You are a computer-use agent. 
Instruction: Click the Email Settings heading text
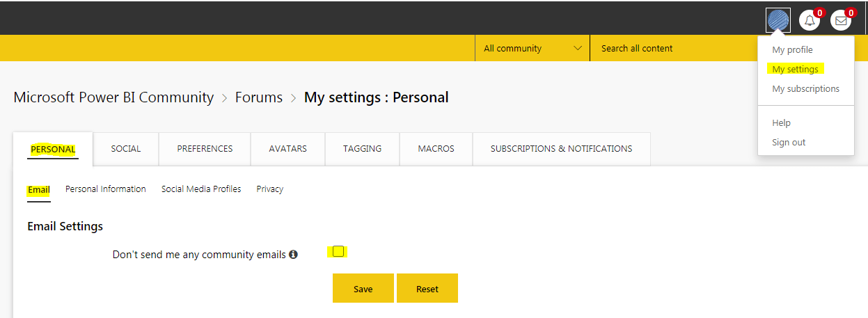click(x=65, y=226)
